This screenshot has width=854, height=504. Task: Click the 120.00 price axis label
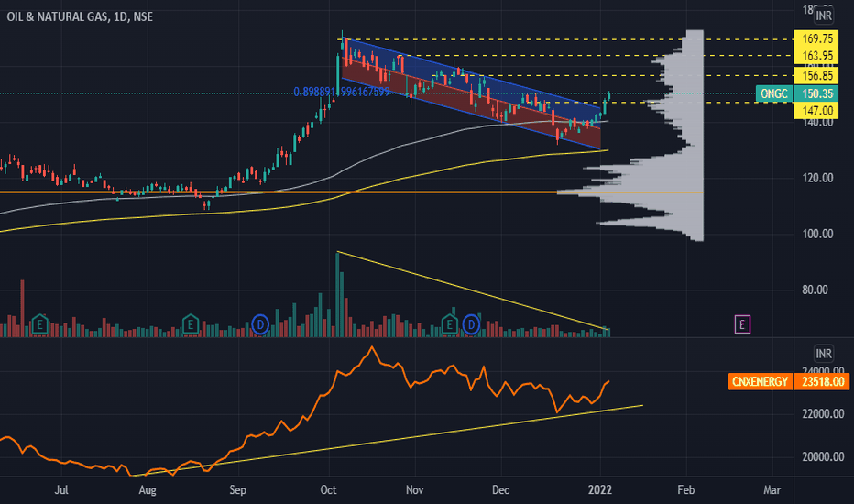coord(817,178)
